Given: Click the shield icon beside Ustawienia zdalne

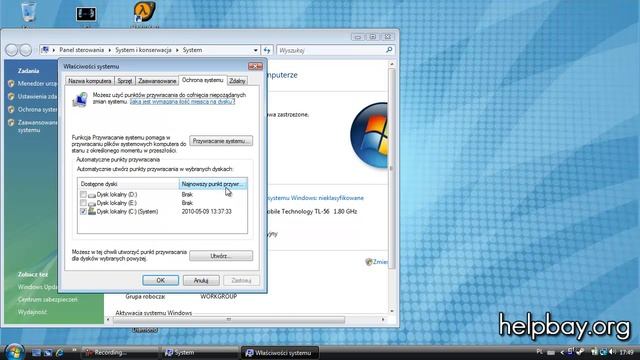Looking at the screenshot, I should 11,96.
